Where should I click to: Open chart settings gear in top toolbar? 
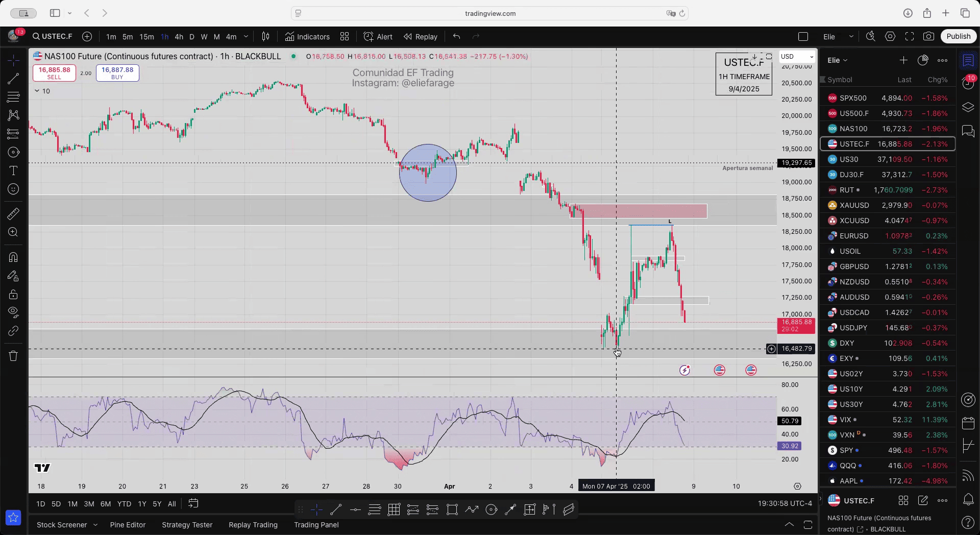tap(890, 37)
